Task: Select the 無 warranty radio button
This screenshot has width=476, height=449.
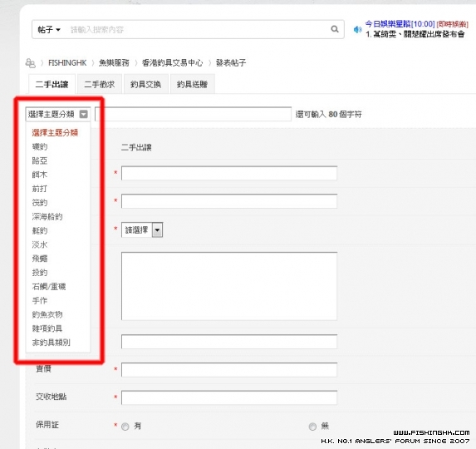Action: point(312,427)
